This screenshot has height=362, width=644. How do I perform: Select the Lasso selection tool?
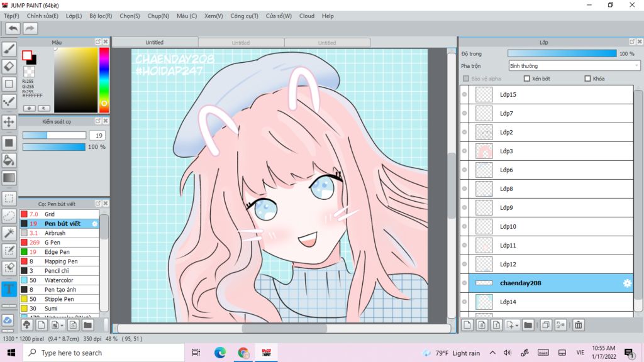[9, 216]
